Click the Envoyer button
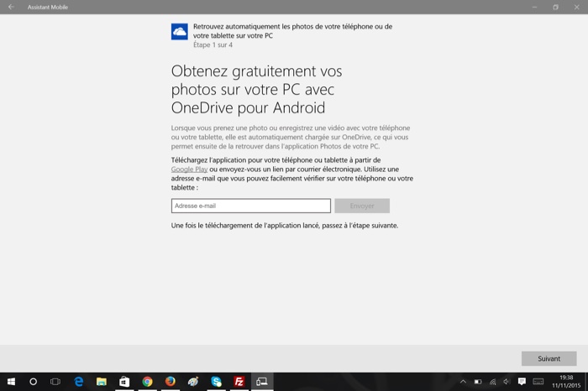Screen dimensions: 588x391 362,206
